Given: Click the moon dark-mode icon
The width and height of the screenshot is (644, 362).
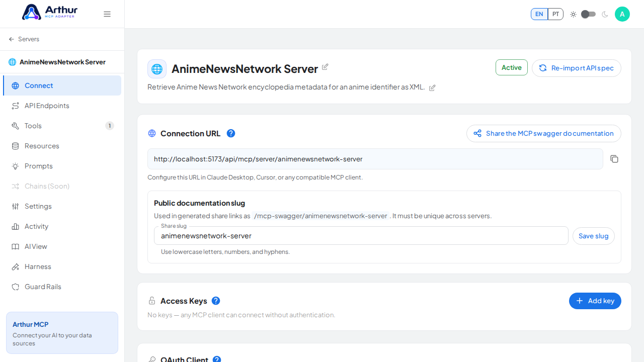Looking at the screenshot, I should pyautogui.click(x=605, y=14).
